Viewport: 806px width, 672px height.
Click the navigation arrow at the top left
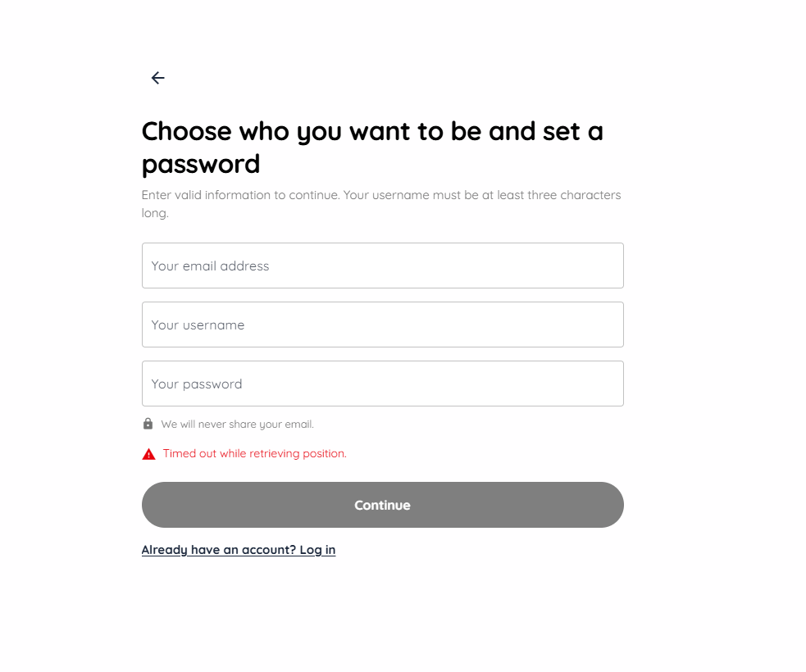pyautogui.click(x=157, y=78)
